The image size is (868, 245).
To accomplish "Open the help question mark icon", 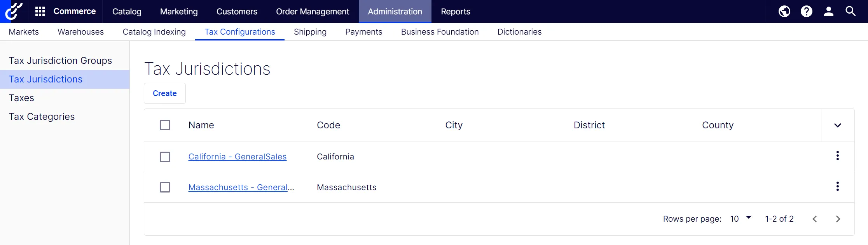I will [807, 11].
